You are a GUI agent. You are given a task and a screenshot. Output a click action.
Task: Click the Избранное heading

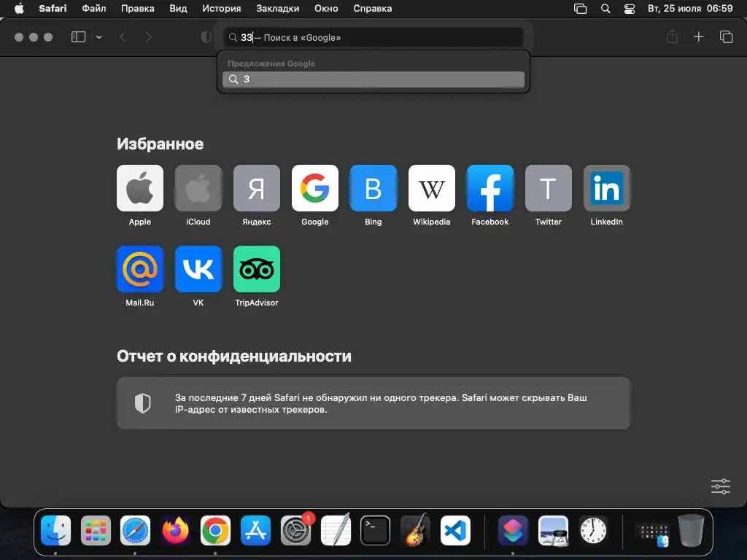coord(160,144)
